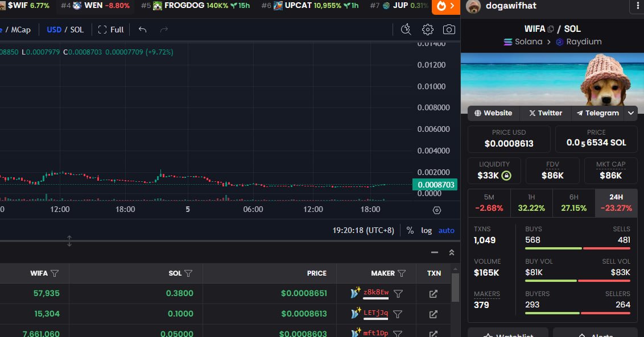This screenshot has width=644, height=337.
Task: Click the liquidity lock icon
Action: (506, 176)
